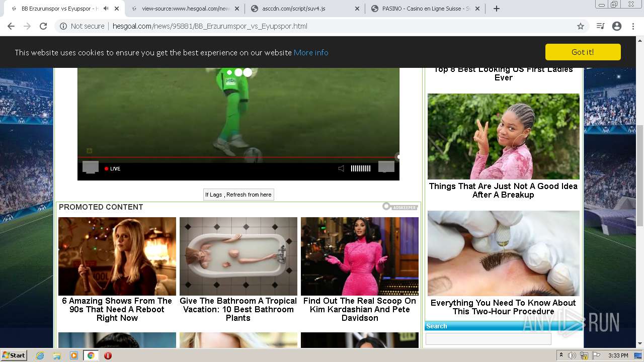Open the red Opera-style taskbar icon
The height and width of the screenshot is (362, 644).
(x=108, y=355)
